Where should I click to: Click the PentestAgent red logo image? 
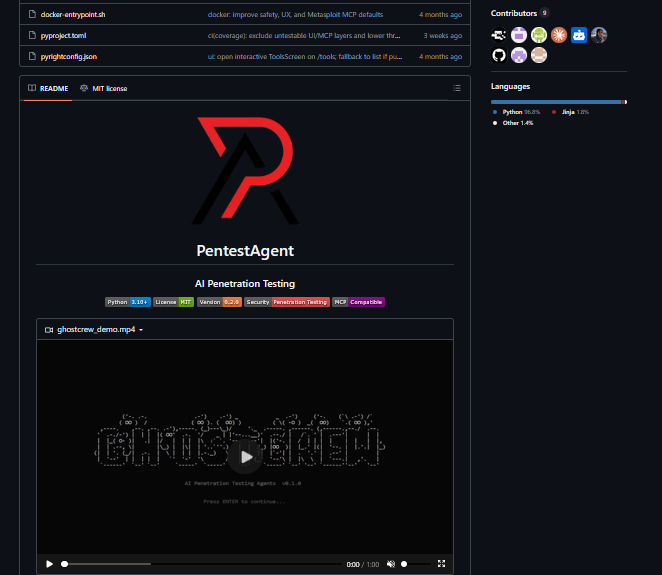[x=245, y=171]
